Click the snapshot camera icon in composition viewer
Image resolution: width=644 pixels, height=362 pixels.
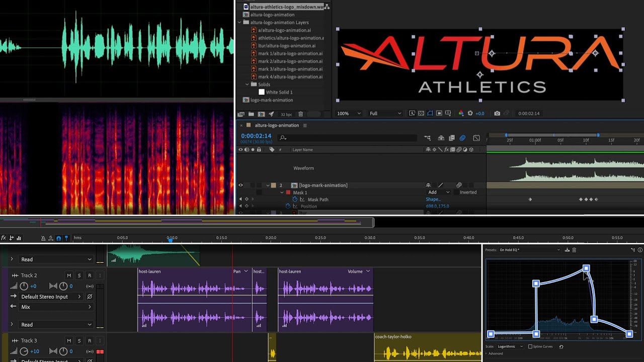497,114
